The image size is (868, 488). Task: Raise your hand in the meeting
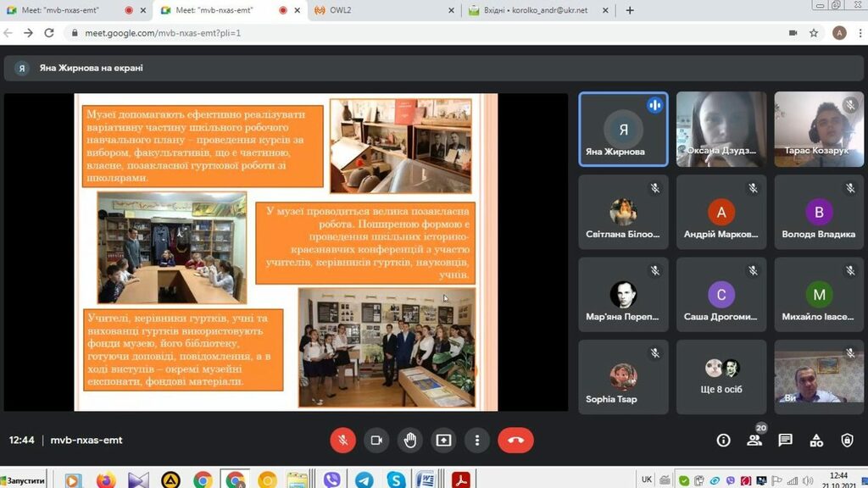pos(410,441)
